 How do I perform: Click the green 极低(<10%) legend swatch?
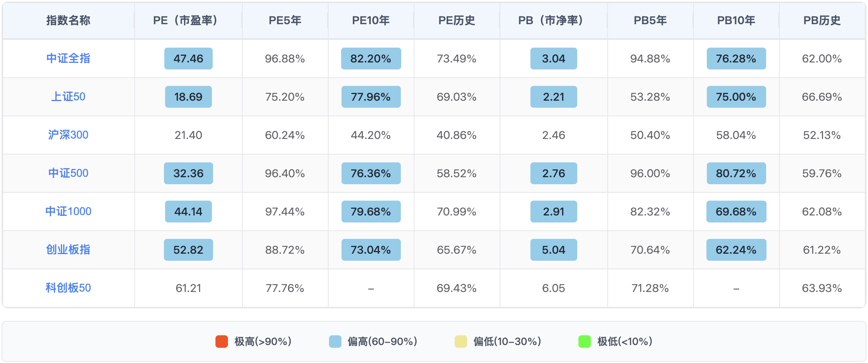pos(584,342)
